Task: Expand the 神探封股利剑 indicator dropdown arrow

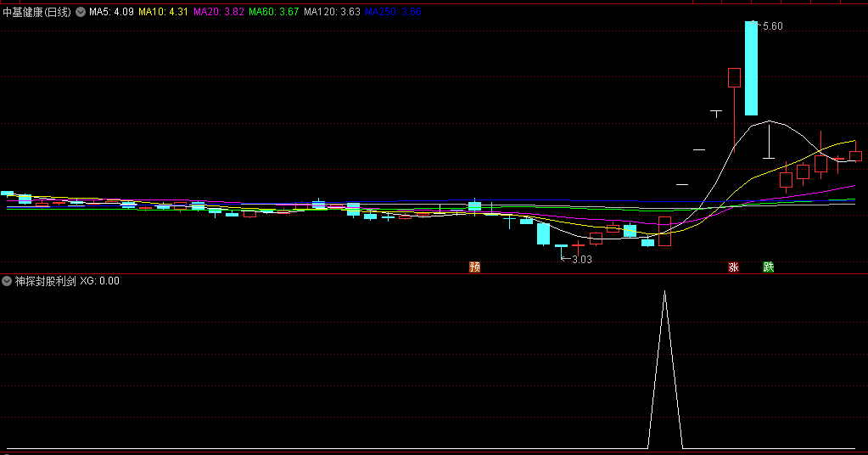Action: tap(7, 281)
